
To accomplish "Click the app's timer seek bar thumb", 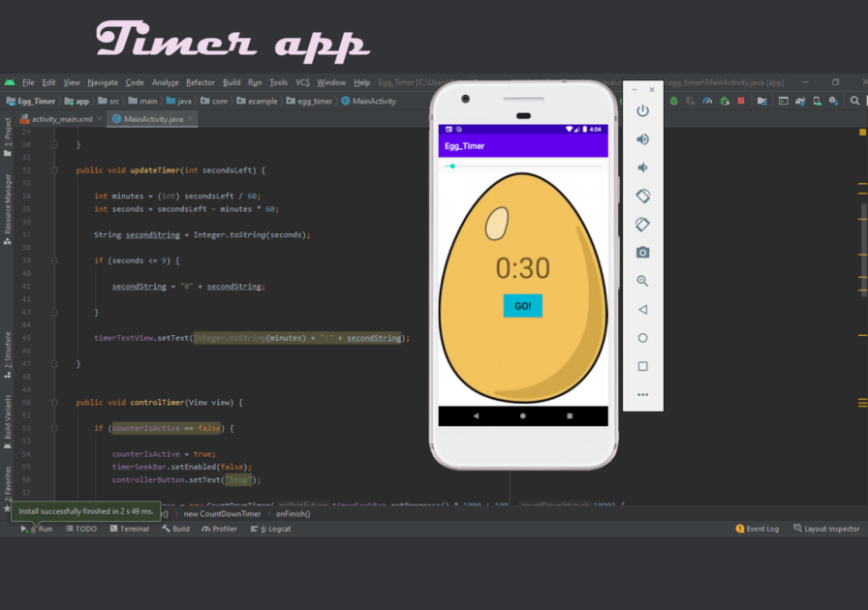I will (452, 167).
